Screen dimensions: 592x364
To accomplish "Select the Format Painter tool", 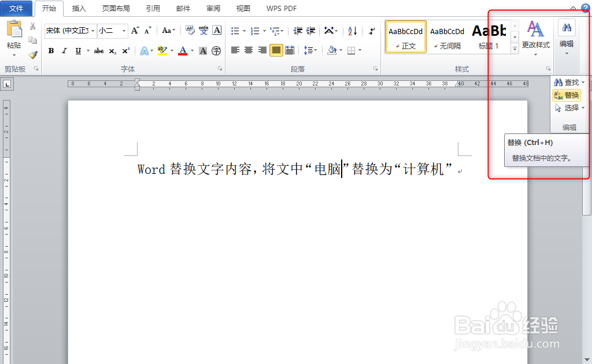I will coord(33,55).
